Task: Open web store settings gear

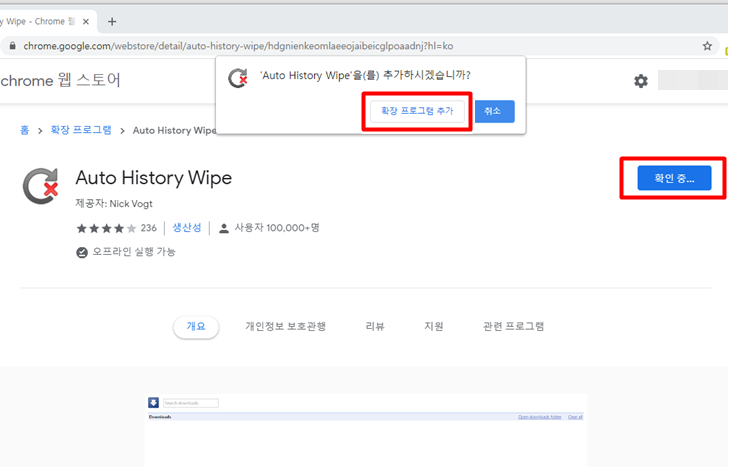Action: 641,81
